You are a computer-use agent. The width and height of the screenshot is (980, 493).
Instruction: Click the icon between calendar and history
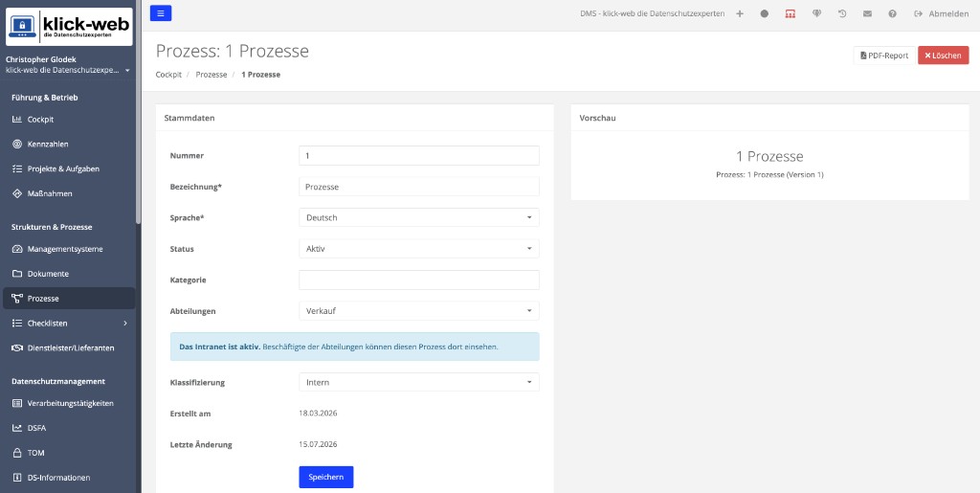click(x=816, y=13)
